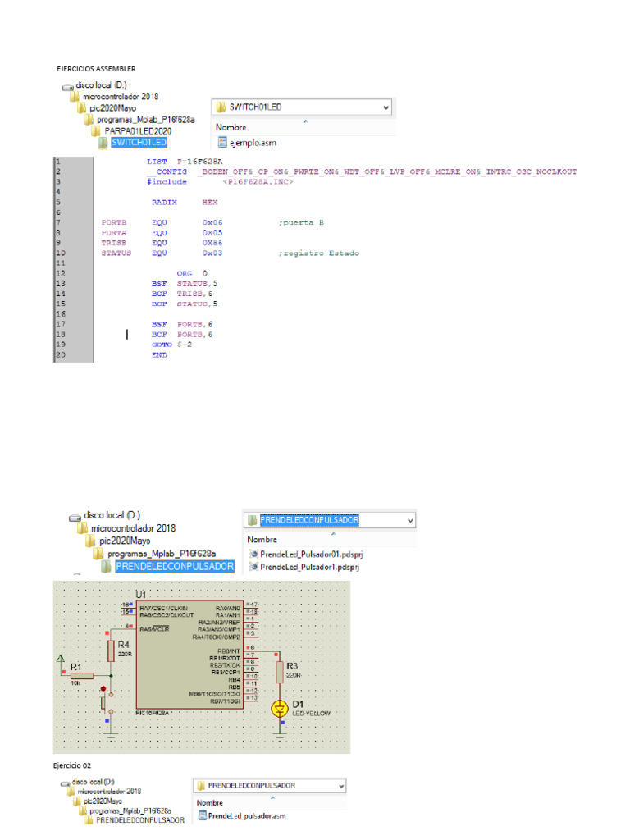The height and width of the screenshot is (840, 630).
Task: Open PrendeLed_pulsador.asm file
Action: coord(247,815)
